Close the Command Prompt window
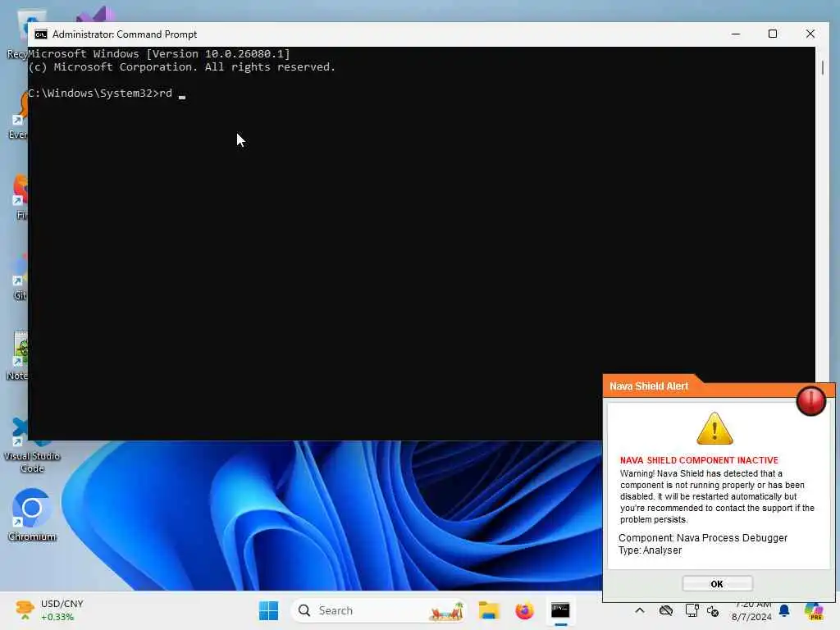840x630 pixels. pyautogui.click(x=810, y=34)
